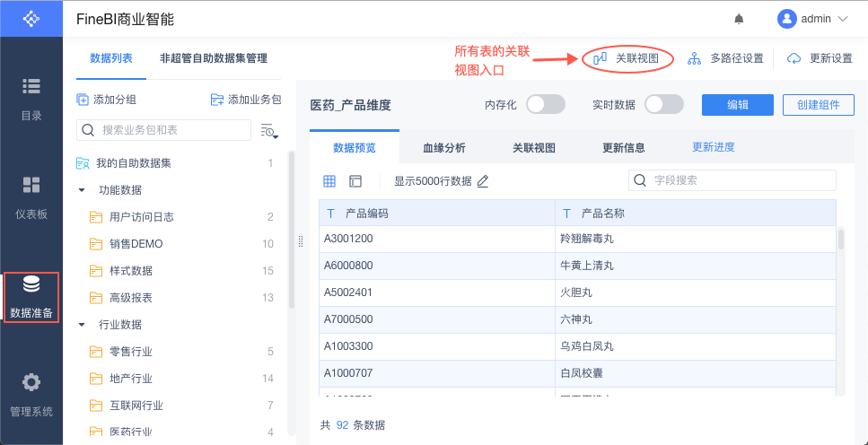Click the blue 编辑 button

[738, 104]
